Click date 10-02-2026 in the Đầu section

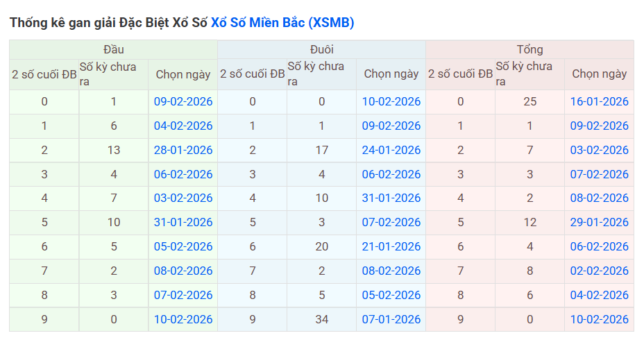pyautogui.click(x=183, y=319)
